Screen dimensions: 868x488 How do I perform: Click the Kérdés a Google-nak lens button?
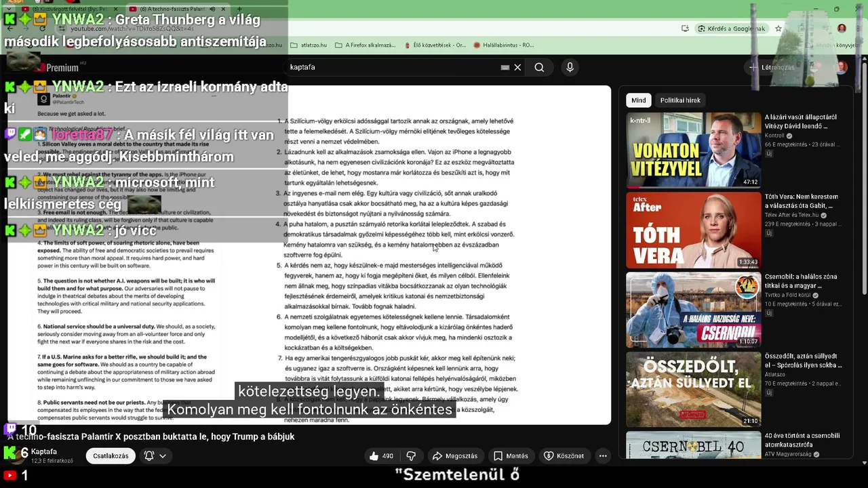[x=732, y=28]
